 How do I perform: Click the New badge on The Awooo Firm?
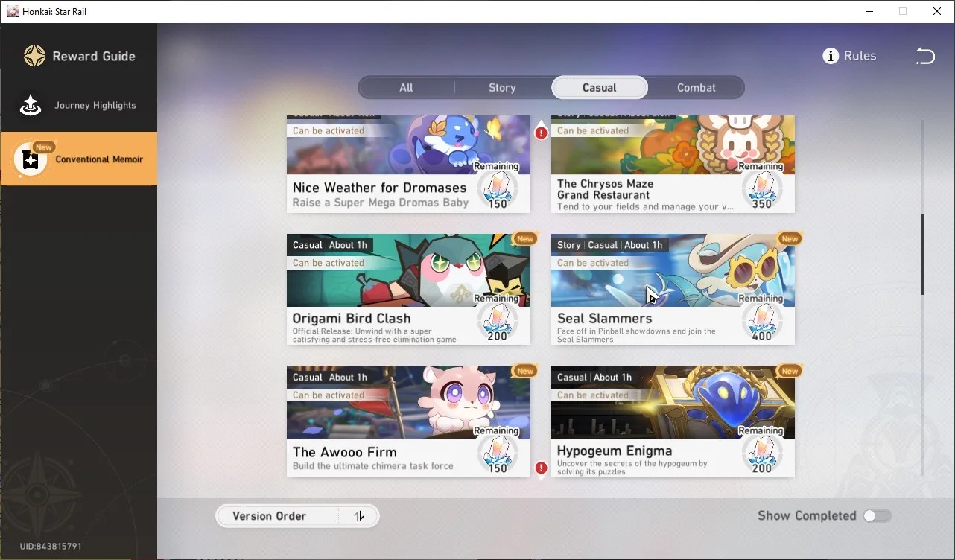[525, 371]
